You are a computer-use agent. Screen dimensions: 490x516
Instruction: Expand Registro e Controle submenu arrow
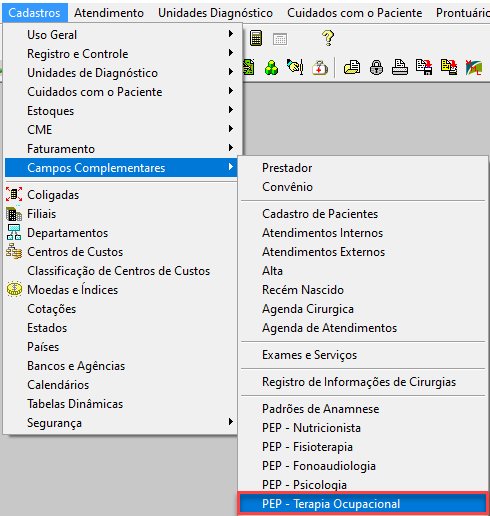[x=230, y=53]
